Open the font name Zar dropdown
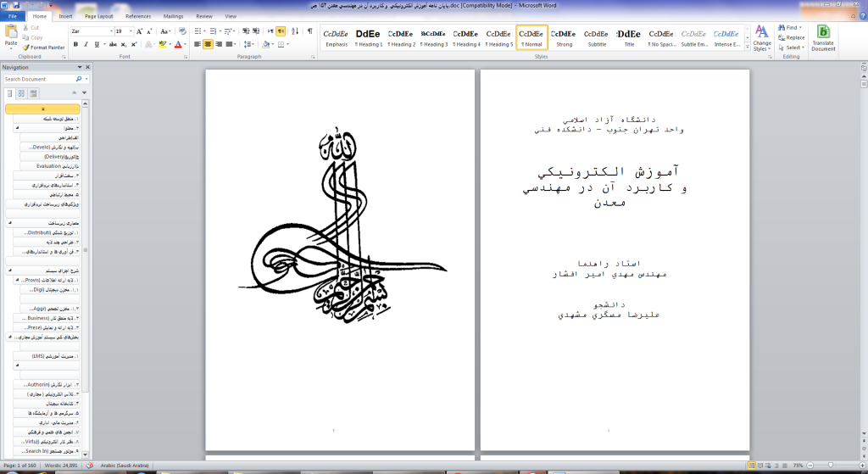868x474 pixels. coord(108,31)
